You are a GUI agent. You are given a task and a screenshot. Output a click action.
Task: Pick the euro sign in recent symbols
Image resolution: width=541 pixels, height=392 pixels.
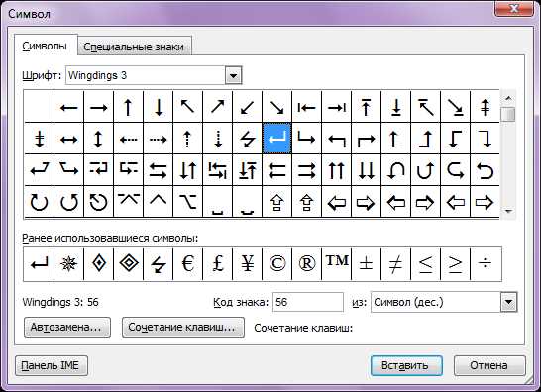click(187, 264)
